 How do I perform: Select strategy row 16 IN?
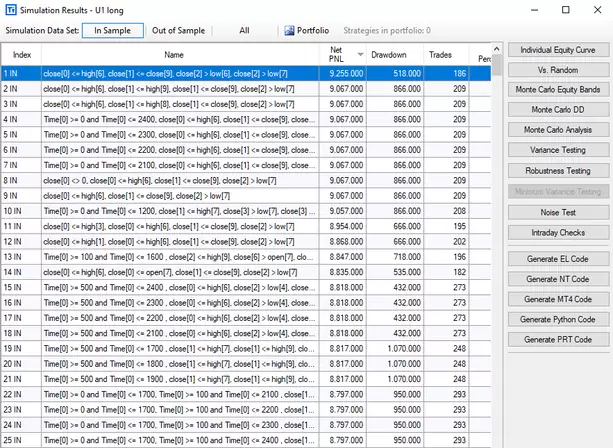[x=246, y=303]
